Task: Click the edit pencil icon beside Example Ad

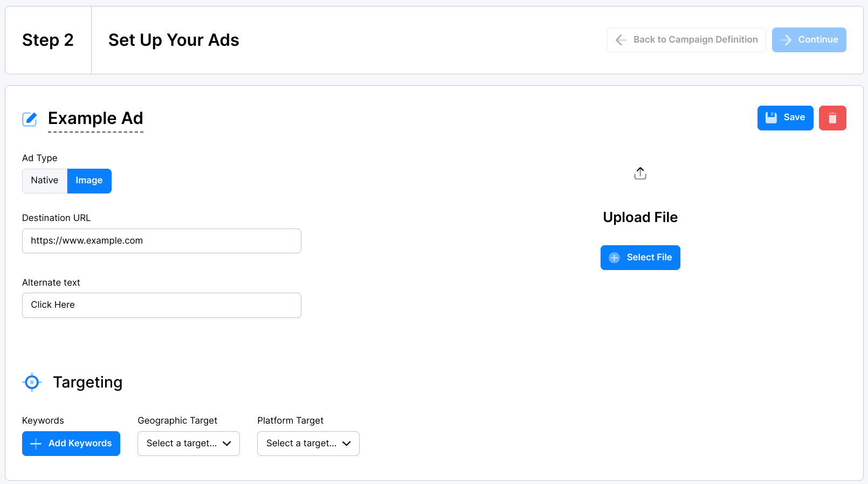Action: 30,119
